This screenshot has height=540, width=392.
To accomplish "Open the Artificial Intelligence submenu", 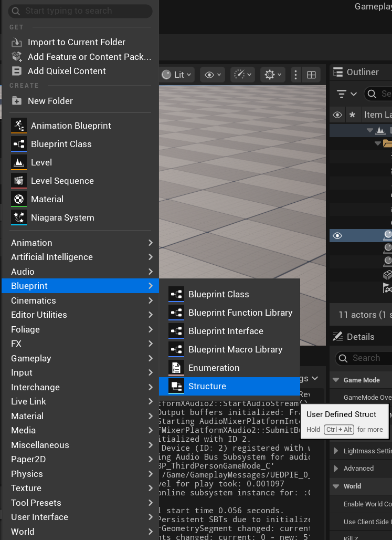I will tap(80, 257).
